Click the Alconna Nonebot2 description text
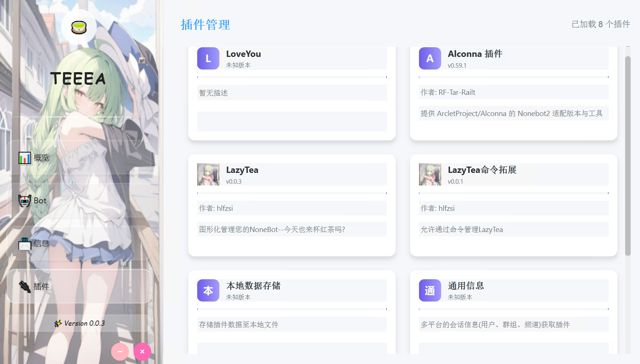This screenshot has width=640, height=364. point(512,113)
